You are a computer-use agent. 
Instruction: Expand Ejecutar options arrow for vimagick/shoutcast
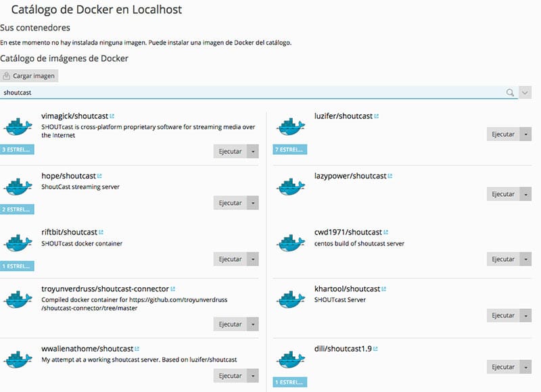coord(253,151)
